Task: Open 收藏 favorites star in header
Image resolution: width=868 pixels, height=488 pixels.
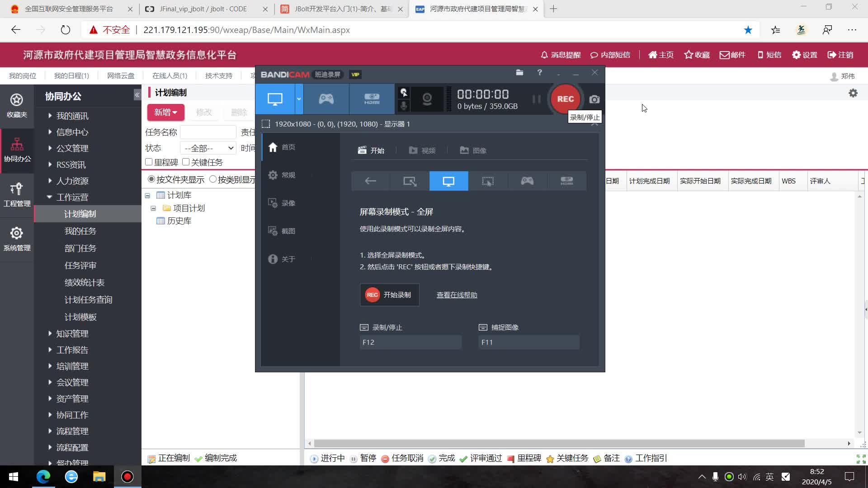Action: (697, 55)
